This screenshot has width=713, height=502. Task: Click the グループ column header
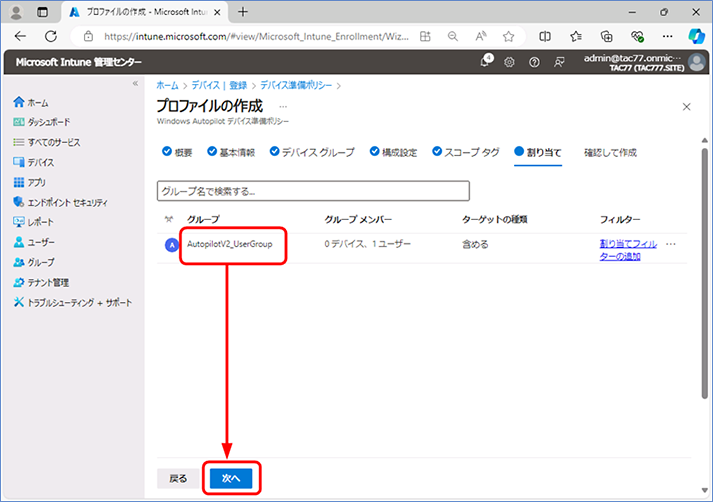click(203, 220)
